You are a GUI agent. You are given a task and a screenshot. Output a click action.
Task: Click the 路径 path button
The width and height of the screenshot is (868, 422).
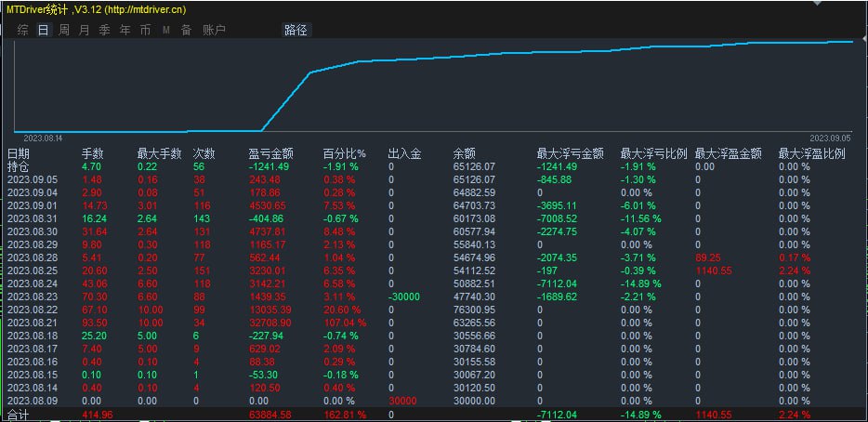pyautogui.click(x=296, y=30)
